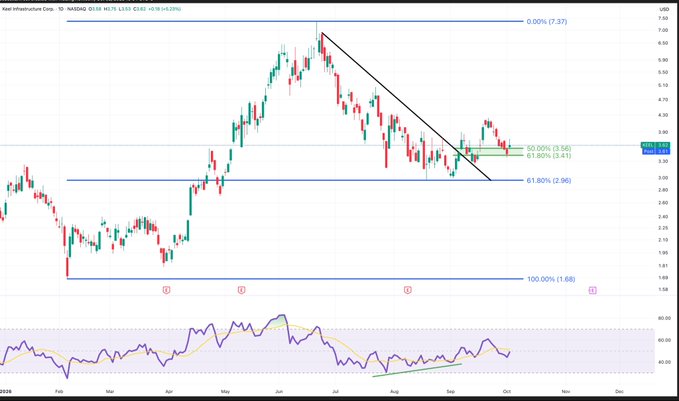Click the H3.75 high value in legend

coord(110,9)
